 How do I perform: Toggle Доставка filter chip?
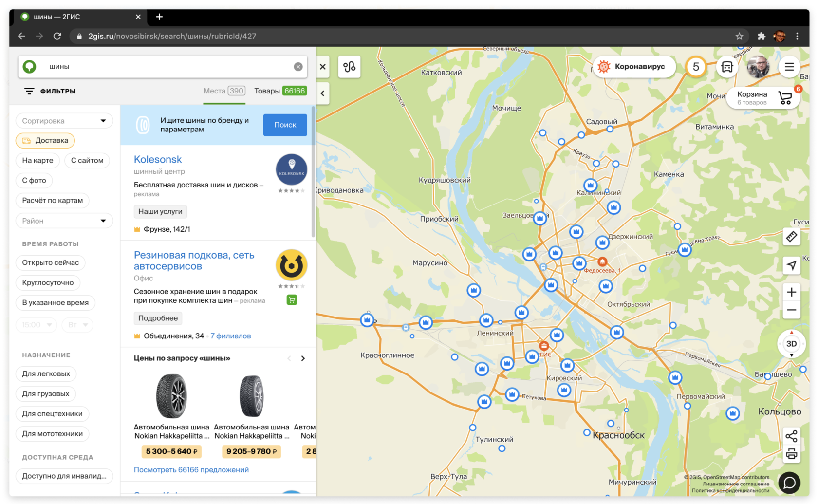click(x=45, y=141)
